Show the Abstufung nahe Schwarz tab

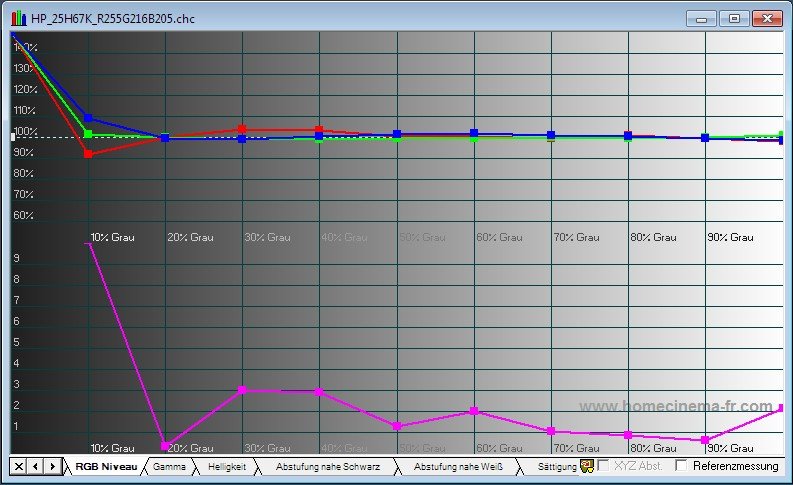point(328,467)
